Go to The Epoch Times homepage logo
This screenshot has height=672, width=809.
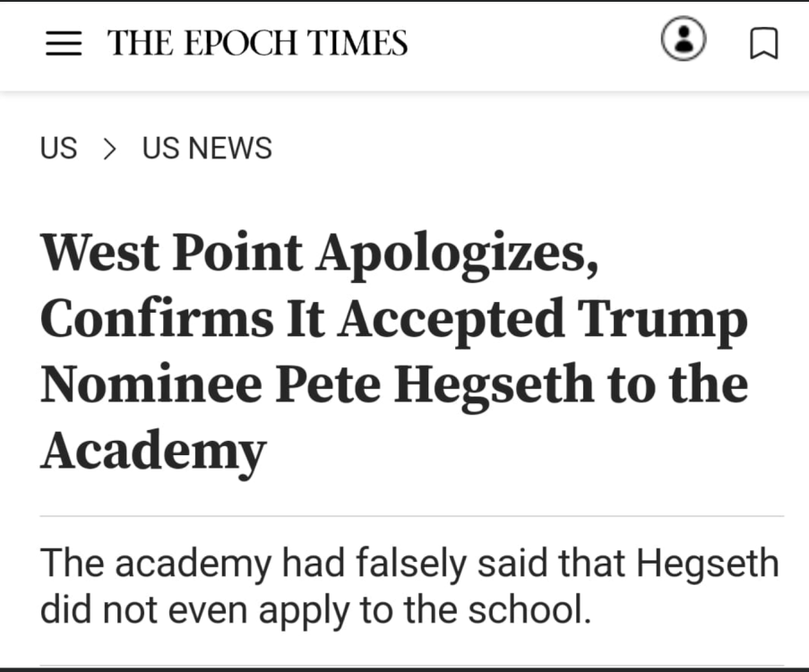pos(257,43)
